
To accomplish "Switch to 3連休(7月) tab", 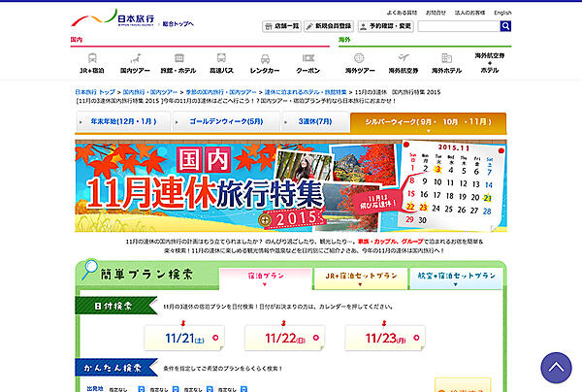I will click(x=315, y=121).
